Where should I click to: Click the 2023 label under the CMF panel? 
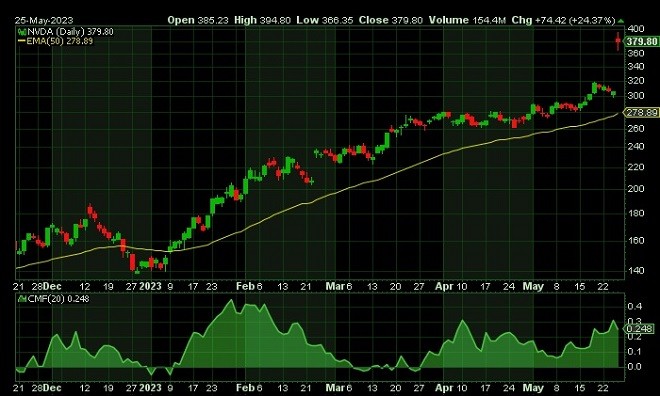click(150, 388)
